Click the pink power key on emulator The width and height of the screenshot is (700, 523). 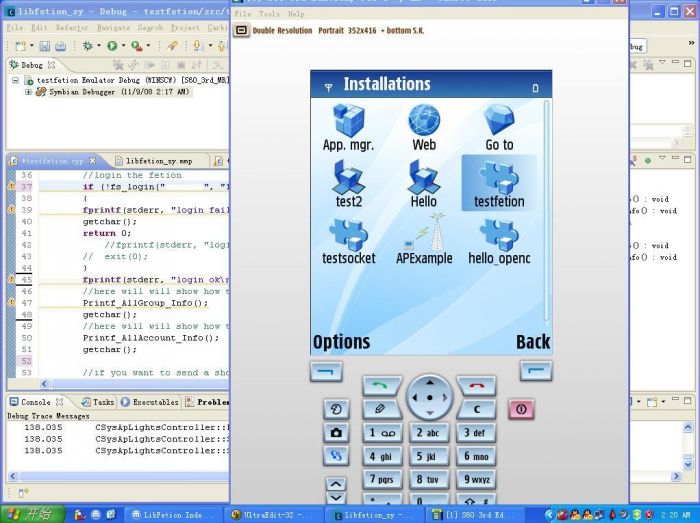tap(521, 409)
